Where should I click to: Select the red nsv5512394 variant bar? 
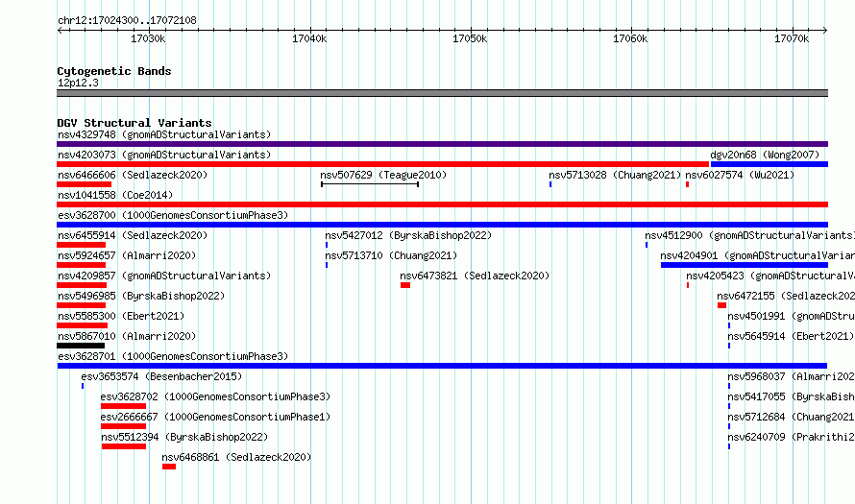click(x=124, y=446)
